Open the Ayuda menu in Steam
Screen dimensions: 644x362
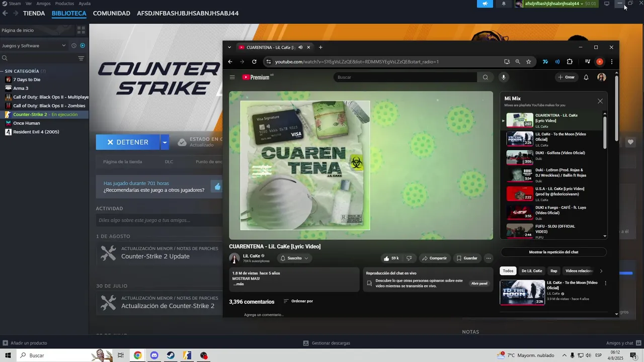coord(85,4)
